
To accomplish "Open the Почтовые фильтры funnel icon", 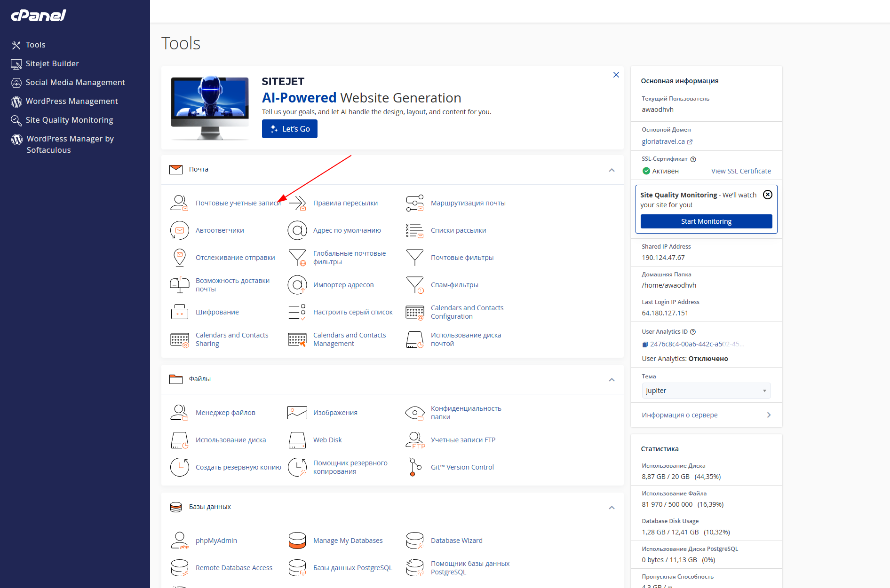I will tap(414, 258).
